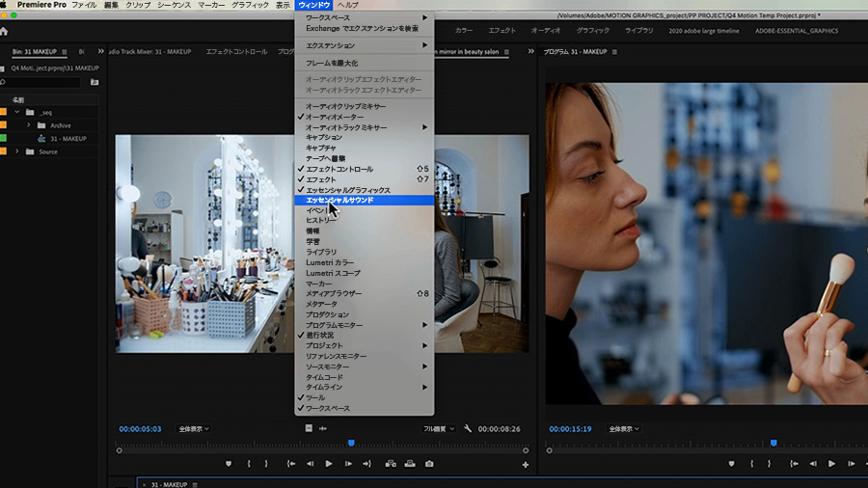
Task: Open the Program 31 - MAKEUP panel menu
Action: point(614,52)
